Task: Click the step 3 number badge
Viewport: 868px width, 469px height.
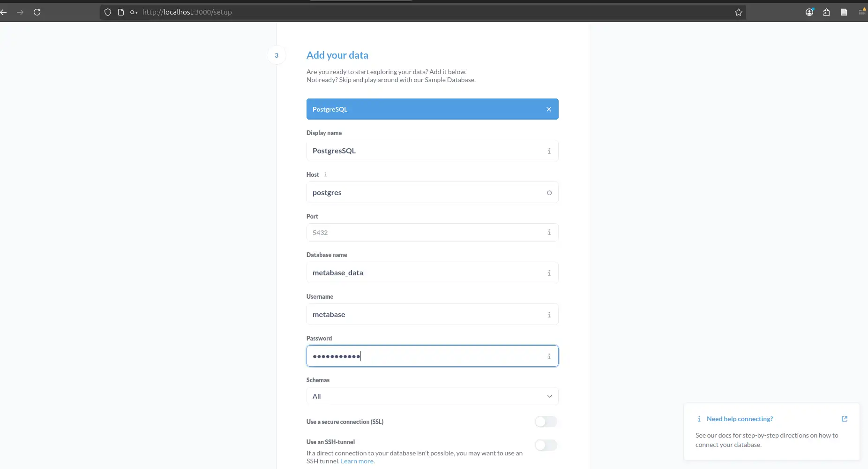Action: pyautogui.click(x=277, y=55)
